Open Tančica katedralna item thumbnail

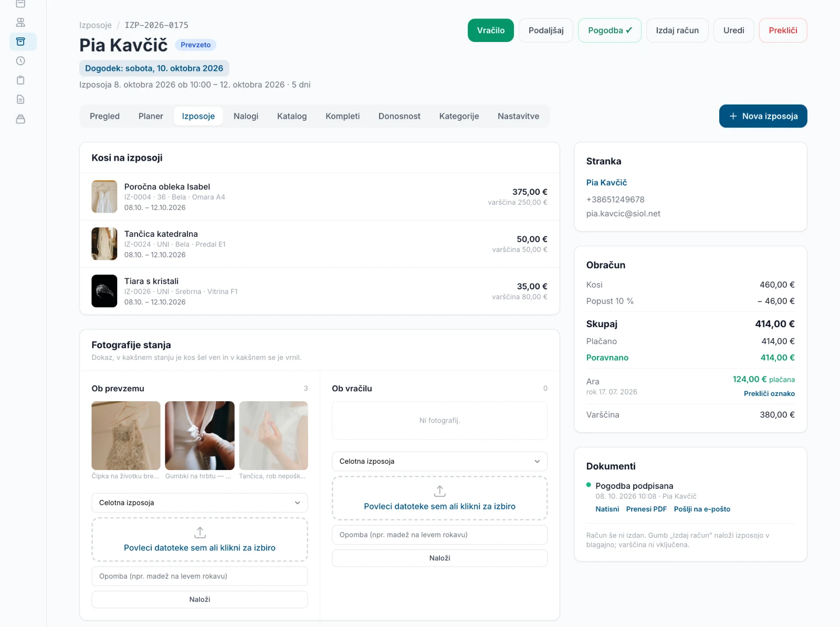pos(104,244)
